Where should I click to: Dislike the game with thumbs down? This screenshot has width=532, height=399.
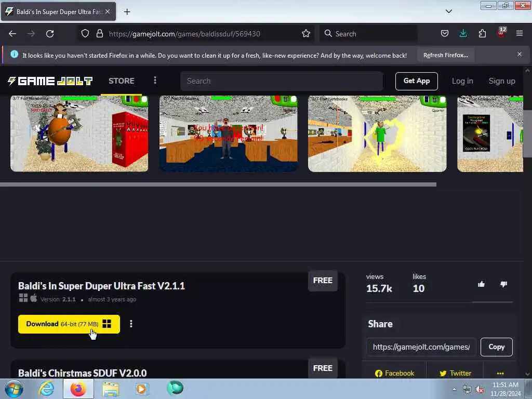(504, 284)
